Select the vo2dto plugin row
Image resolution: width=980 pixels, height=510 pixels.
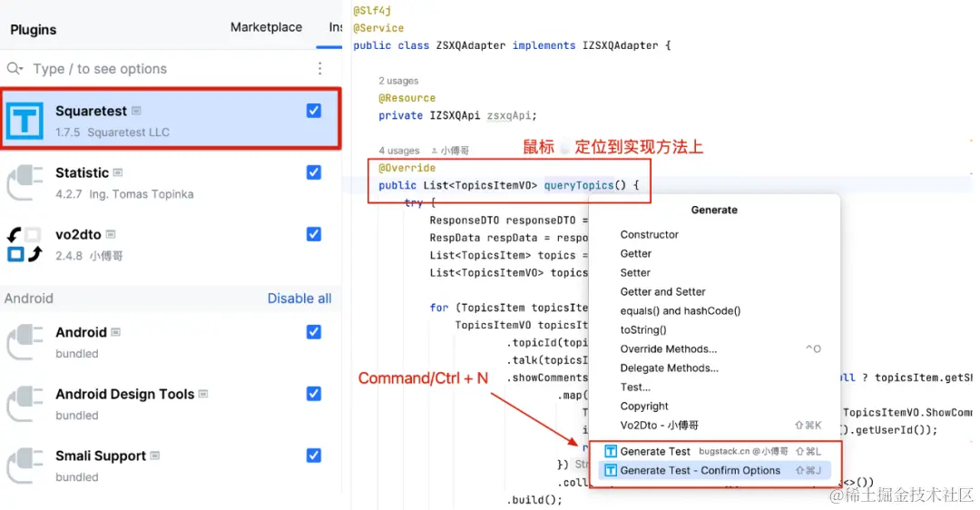(x=171, y=244)
